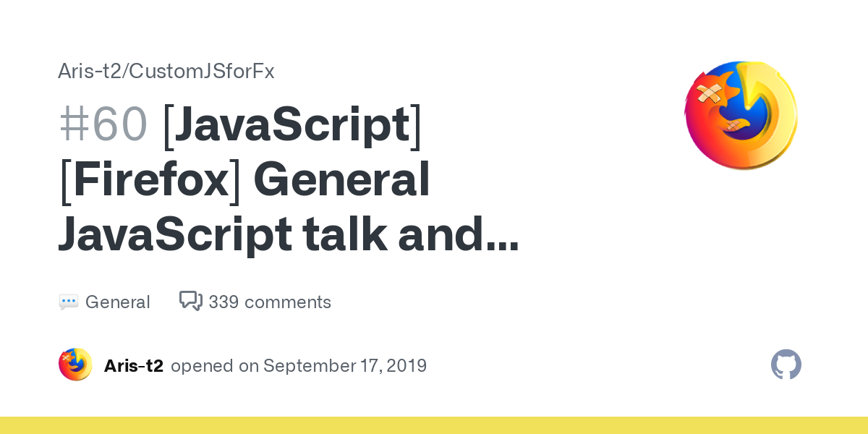Click the bracketed [JavaScript] tag in title

pos(293,124)
